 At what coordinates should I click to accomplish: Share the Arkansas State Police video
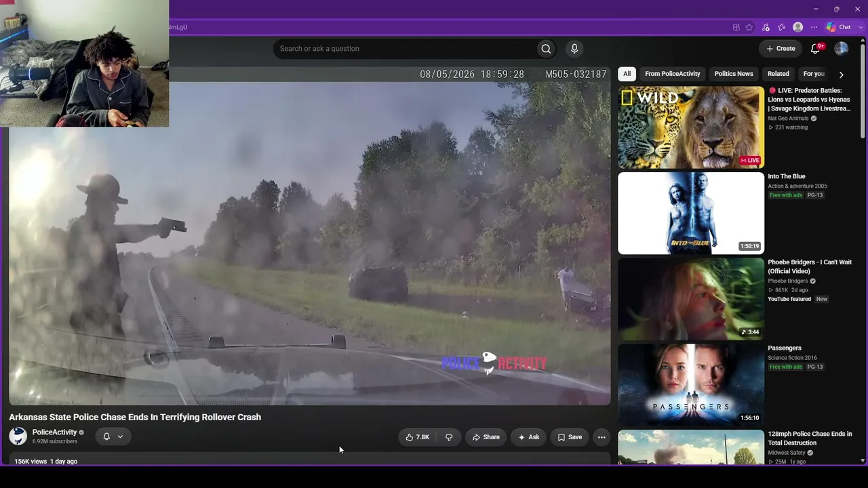pos(486,437)
